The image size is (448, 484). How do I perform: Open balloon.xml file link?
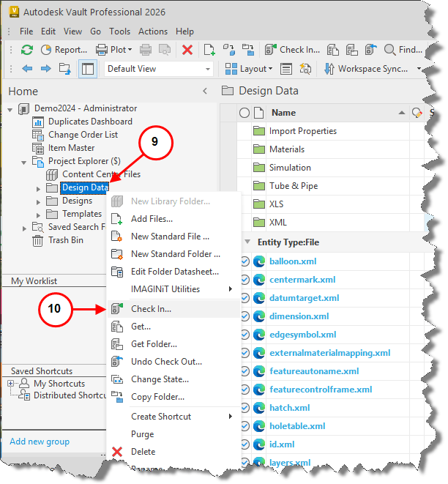point(293,261)
